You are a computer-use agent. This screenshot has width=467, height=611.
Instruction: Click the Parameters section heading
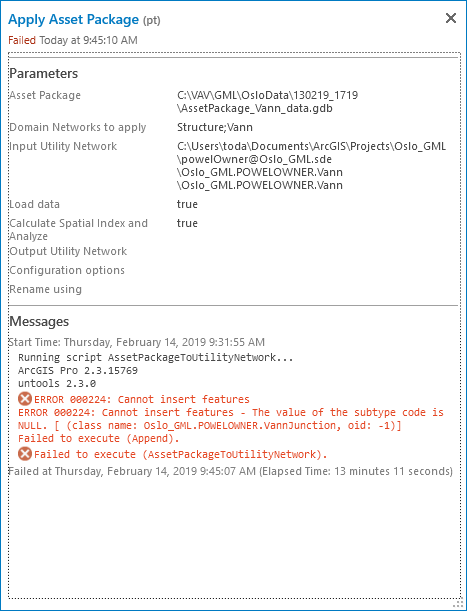(x=44, y=73)
